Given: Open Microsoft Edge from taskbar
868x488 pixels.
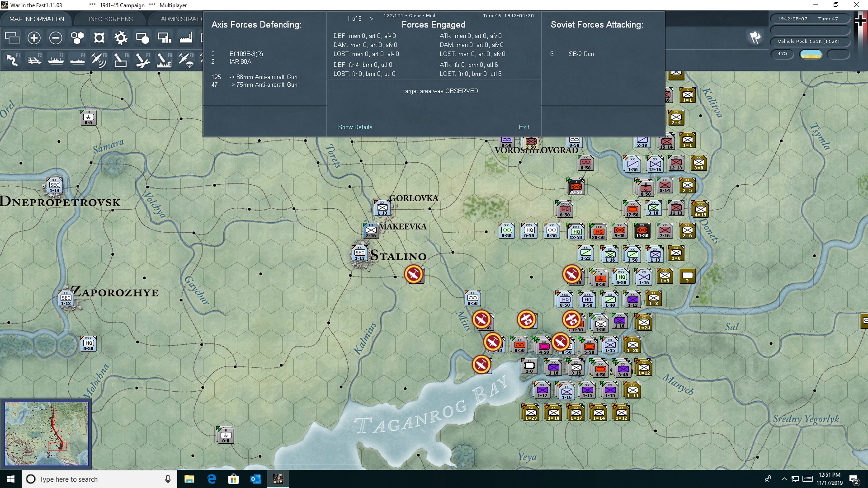Looking at the screenshot, I should [x=211, y=479].
